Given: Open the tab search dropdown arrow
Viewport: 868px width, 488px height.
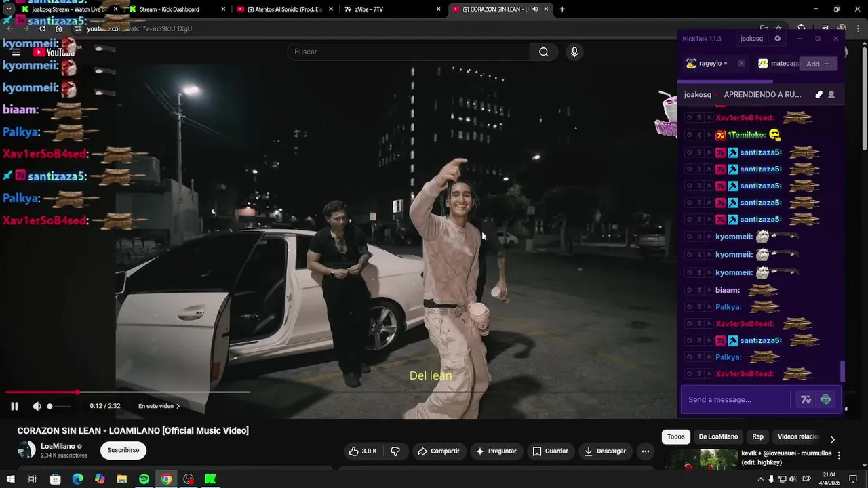Looking at the screenshot, I should click(8, 9).
